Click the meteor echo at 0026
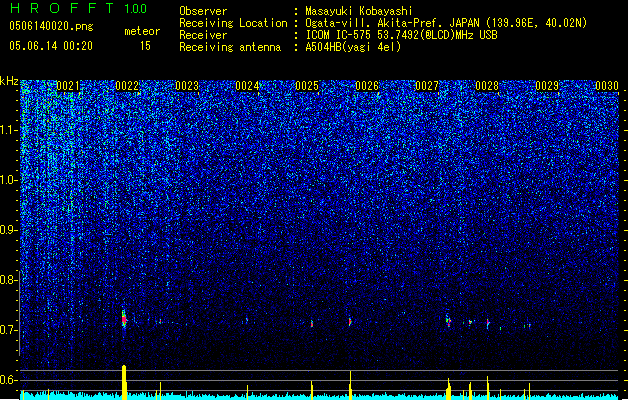Screen dimensions: 629x400 click(x=350, y=321)
